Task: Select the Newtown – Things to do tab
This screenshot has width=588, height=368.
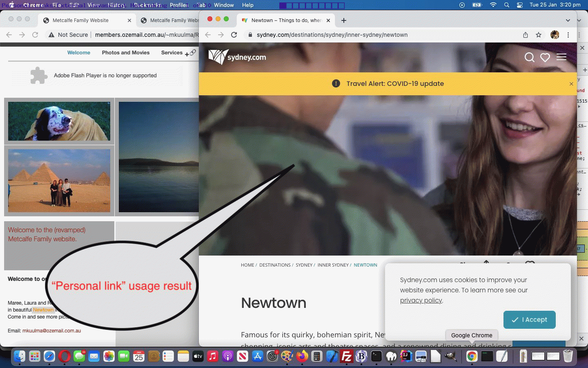Action: tap(286, 20)
